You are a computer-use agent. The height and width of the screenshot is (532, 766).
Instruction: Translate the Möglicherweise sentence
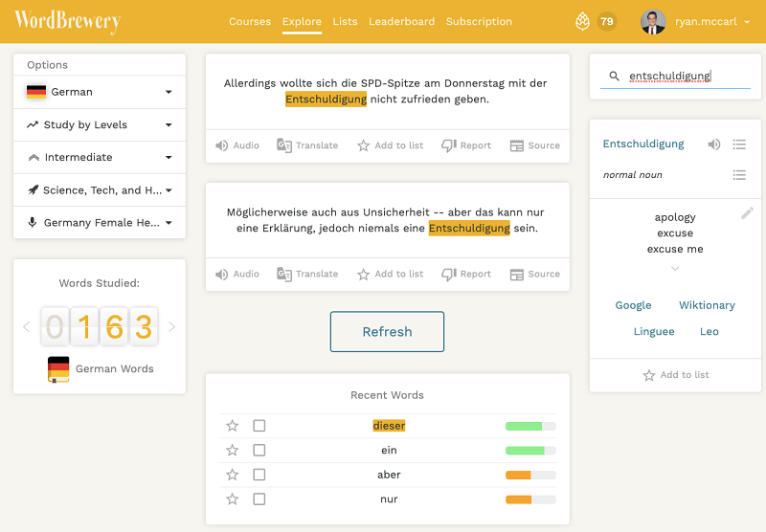307,275
